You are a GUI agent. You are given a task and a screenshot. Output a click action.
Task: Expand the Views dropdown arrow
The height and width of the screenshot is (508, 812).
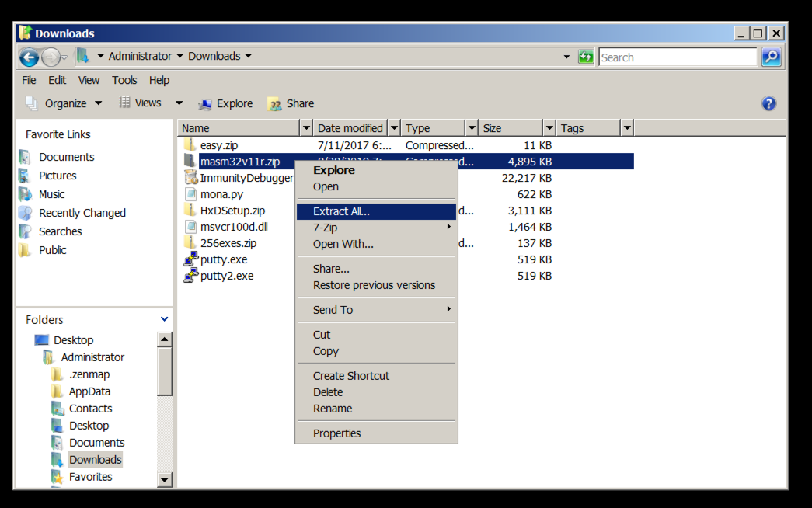tap(179, 103)
